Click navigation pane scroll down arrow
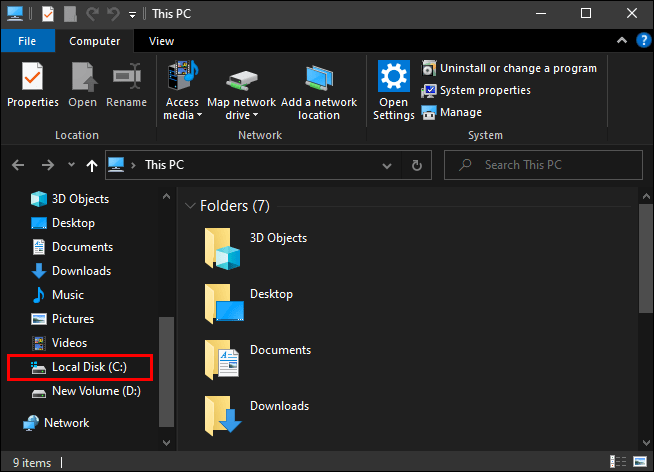Viewport: 654px width, 472px height. pos(166,443)
